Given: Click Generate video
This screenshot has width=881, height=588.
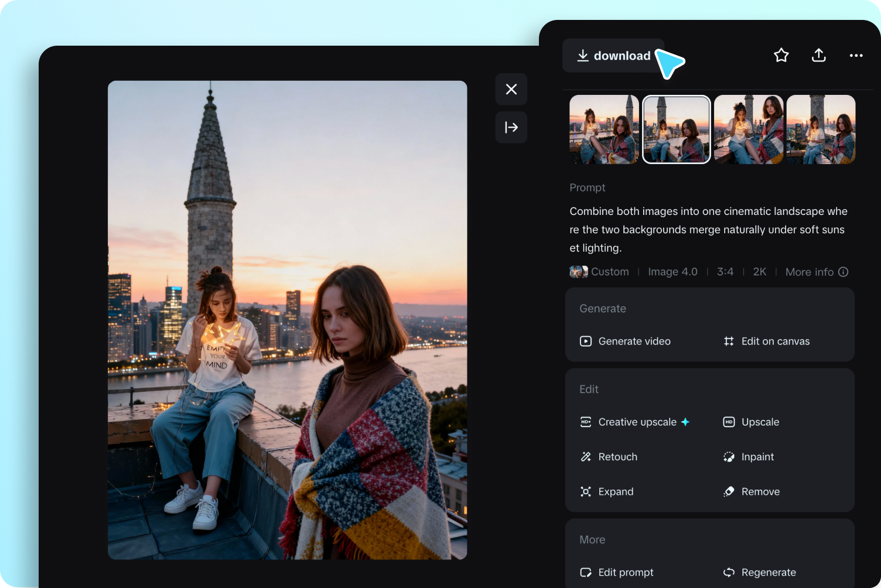Looking at the screenshot, I should [x=625, y=341].
